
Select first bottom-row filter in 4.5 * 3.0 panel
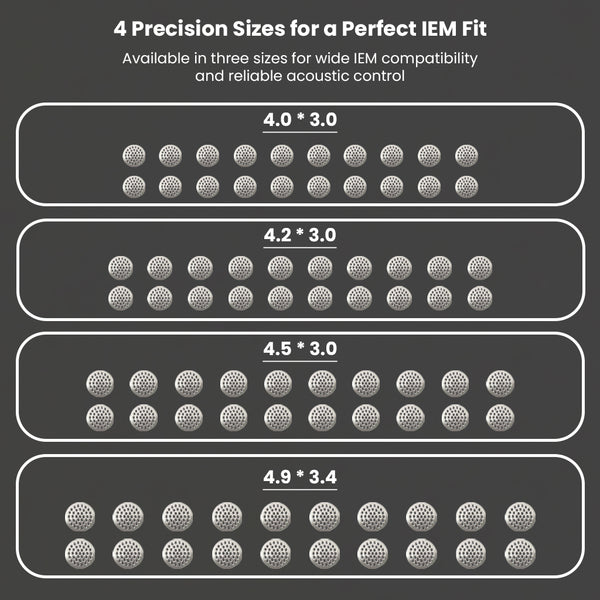[x=100, y=416]
